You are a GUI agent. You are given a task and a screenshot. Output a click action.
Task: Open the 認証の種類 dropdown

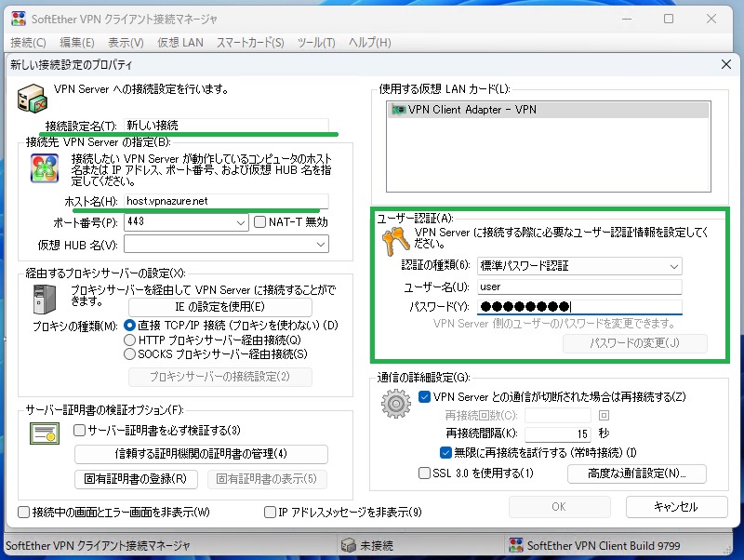tap(673, 266)
